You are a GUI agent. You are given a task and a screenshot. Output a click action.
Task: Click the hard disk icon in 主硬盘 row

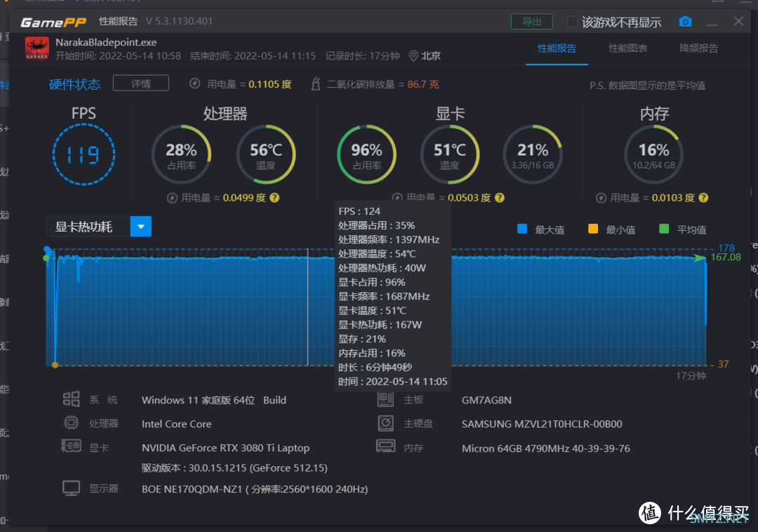point(386,423)
